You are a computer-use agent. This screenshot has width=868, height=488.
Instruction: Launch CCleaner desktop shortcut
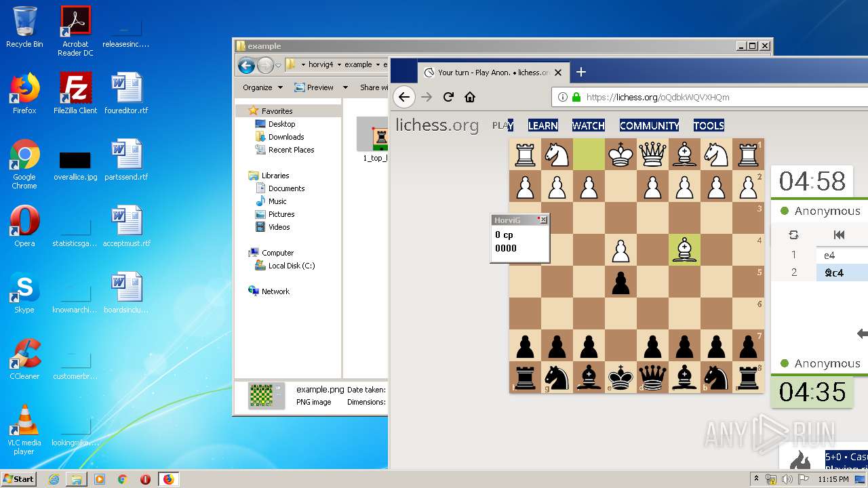click(24, 359)
